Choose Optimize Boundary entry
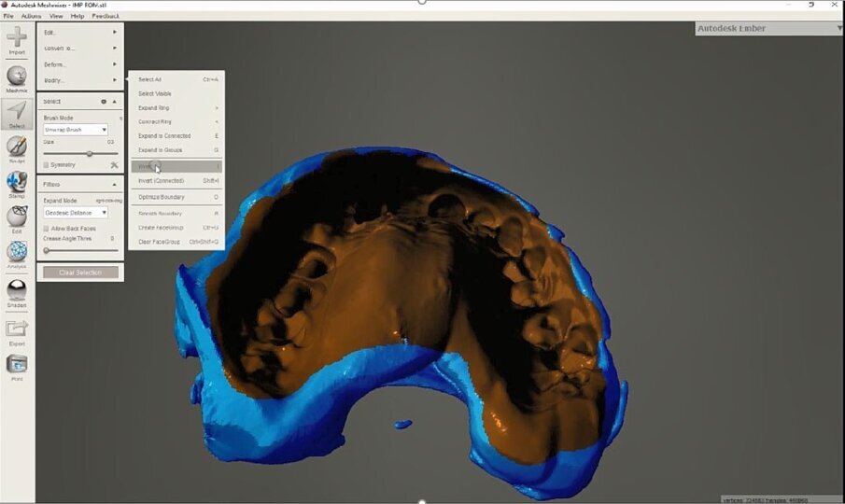Image resolution: width=845 pixels, height=504 pixels. (176, 197)
